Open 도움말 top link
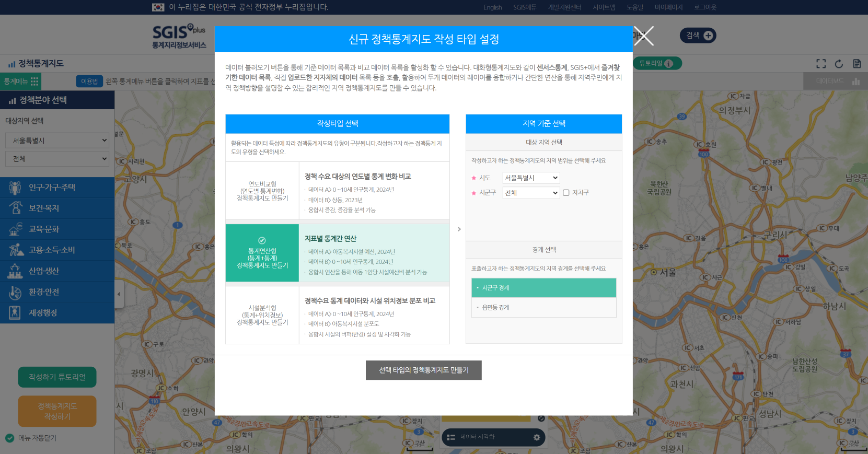This screenshot has height=454, width=868. pyautogui.click(x=635, y=7)
